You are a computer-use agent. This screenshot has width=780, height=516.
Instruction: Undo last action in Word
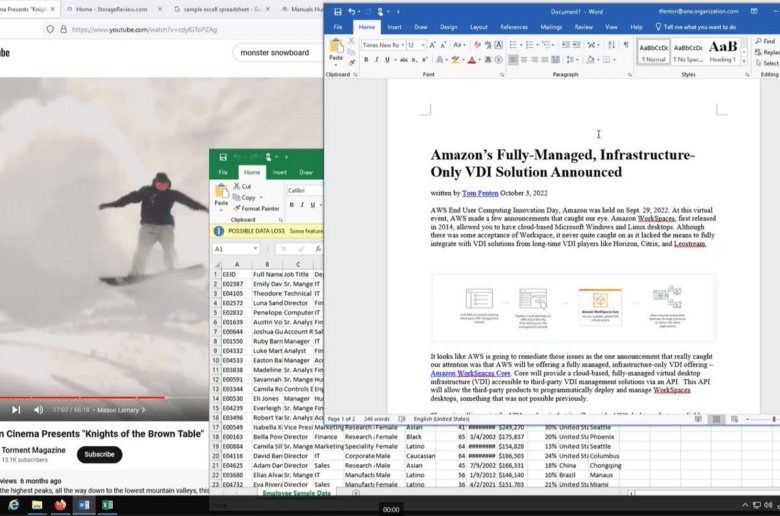coord(352,11)
